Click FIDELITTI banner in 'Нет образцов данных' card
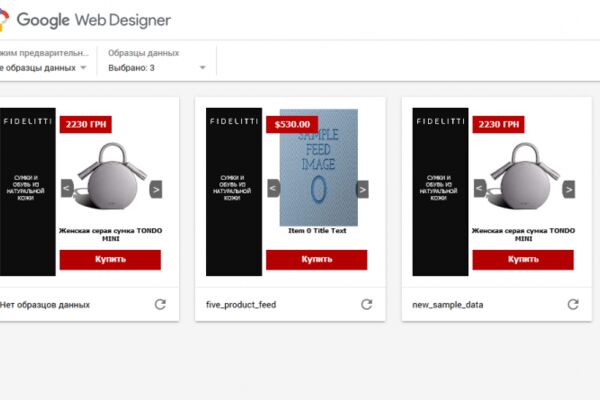 click(28, 192)
